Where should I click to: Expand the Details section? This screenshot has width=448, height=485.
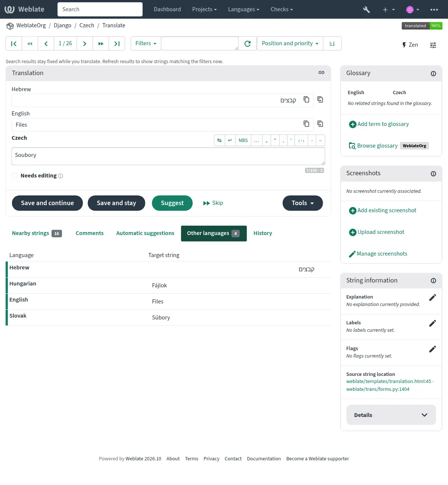[391, 415]
